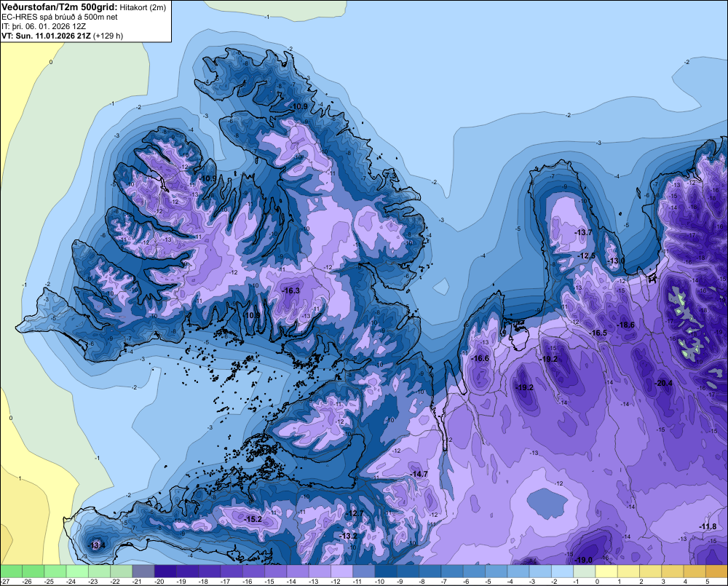Image resolution: width=728 pixels, height=586 pixels.
Task: Select the -14.7 temperature value label
Action: click(x=419, y=474)
